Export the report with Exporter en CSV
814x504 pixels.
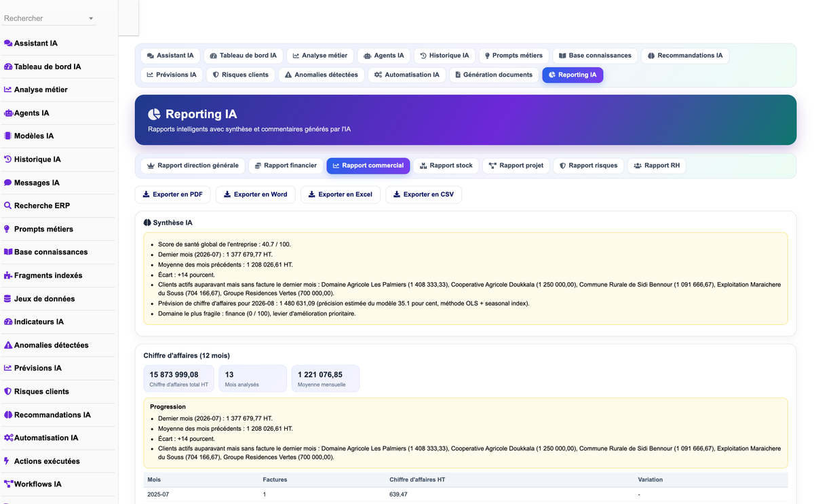click(x=424, y=194)
